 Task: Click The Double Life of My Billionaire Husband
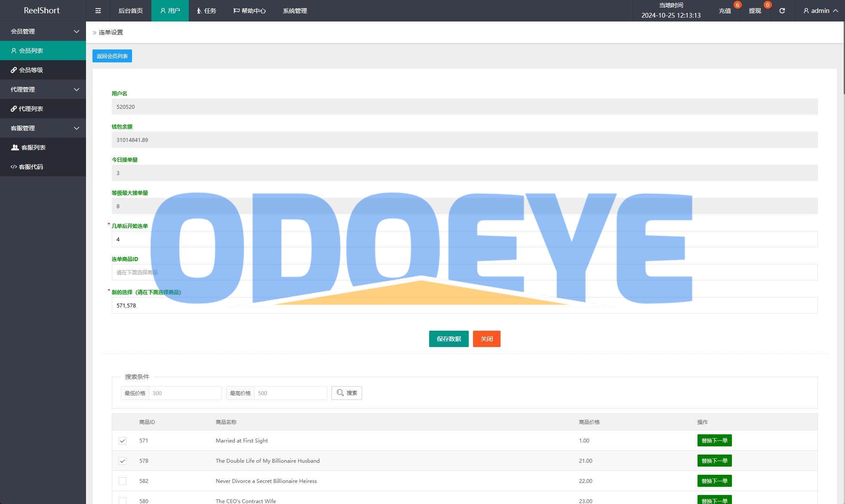tap(267, 461)
